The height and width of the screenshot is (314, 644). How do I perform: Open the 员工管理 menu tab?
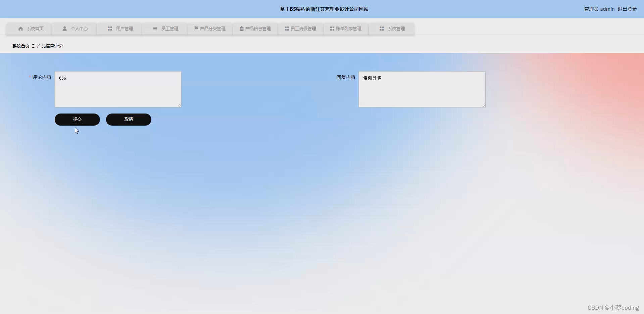[164, 29]
